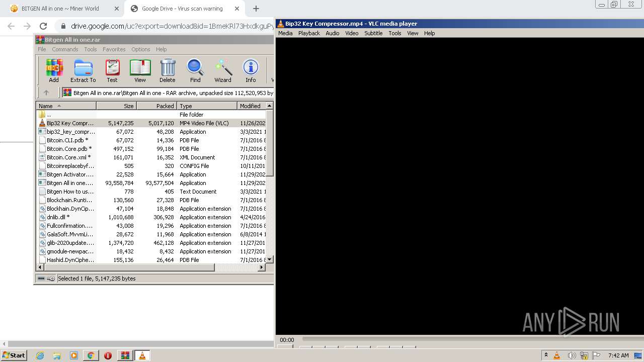Select bip32_key_compr application file
The height and width of the screenshot is (362, 644).
point(151,132)
